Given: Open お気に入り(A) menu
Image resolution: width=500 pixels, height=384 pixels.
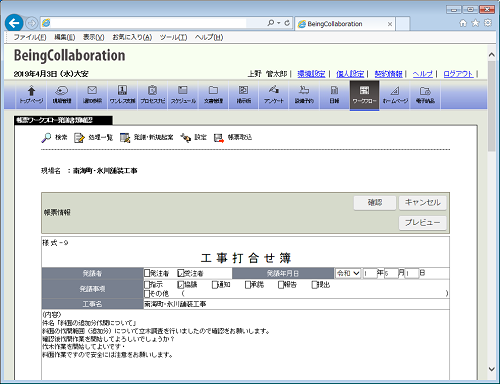Looking at the screenshot, I should [132, 37].
